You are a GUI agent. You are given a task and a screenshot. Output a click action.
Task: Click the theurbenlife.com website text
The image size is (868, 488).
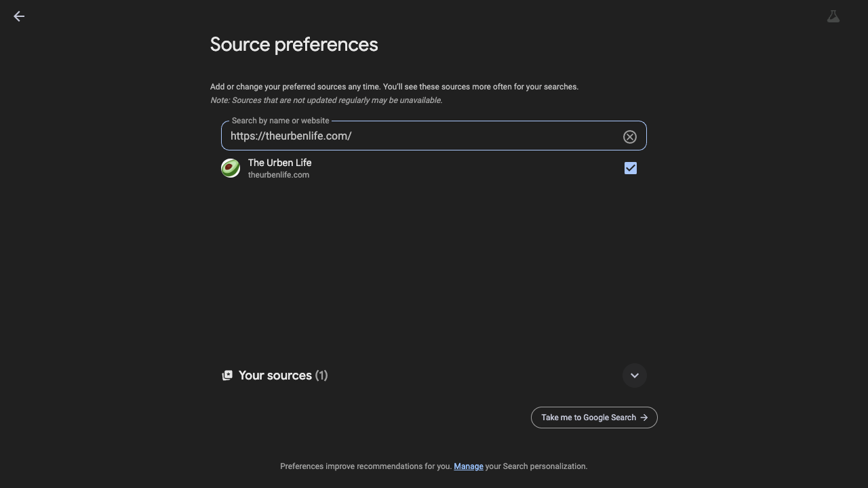click(x=278, y=174)
